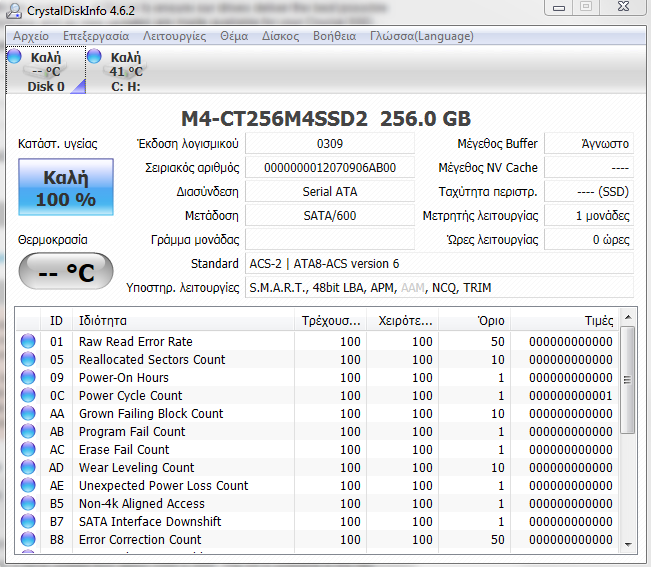651x567 pixels.
Task: Click the blue status orb for Disk 0
Action: click(14, 56)
